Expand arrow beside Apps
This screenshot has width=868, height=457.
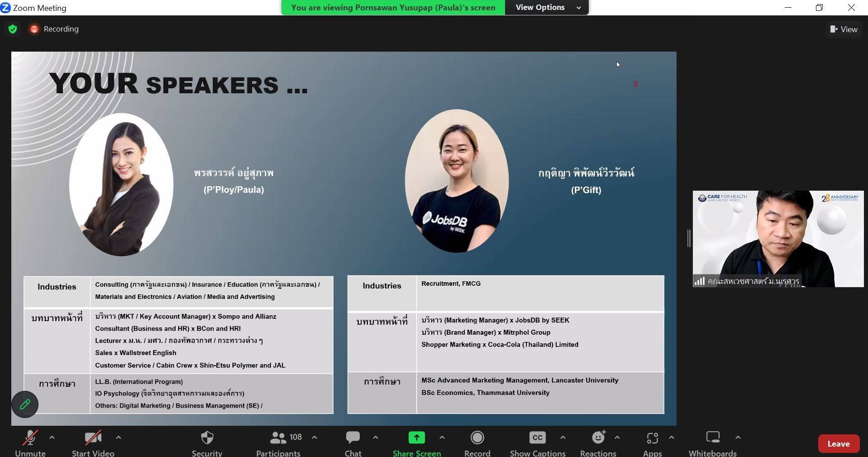tap(672, 438)
